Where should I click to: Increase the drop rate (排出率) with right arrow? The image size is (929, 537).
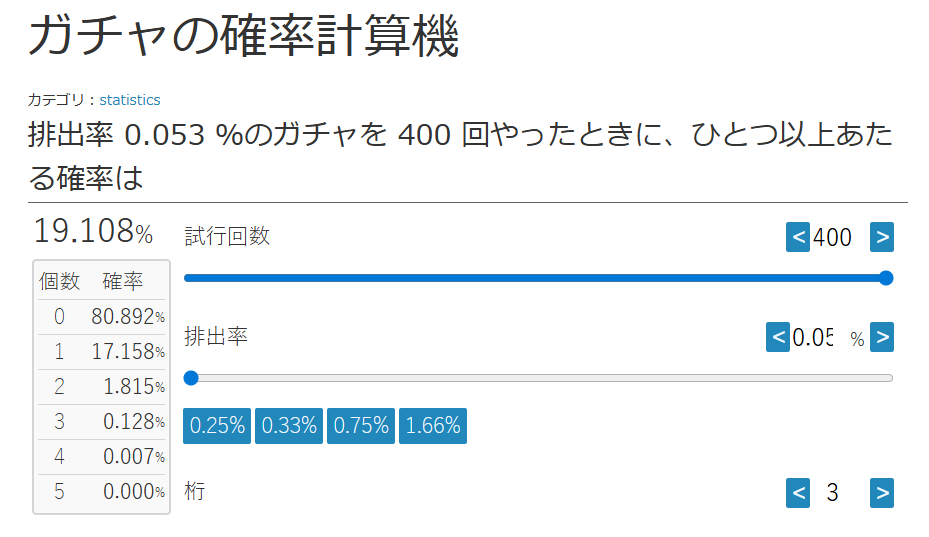tap(881, 337)
